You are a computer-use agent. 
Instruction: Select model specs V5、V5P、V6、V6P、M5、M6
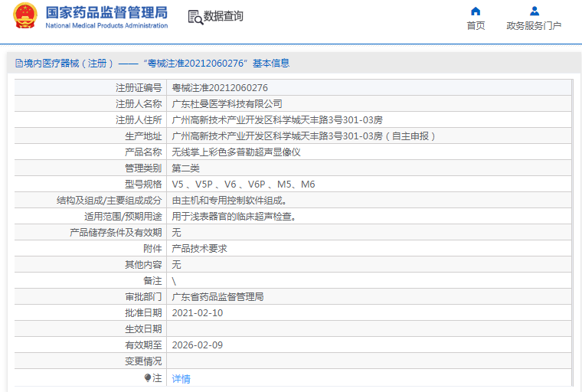point(244,185)
